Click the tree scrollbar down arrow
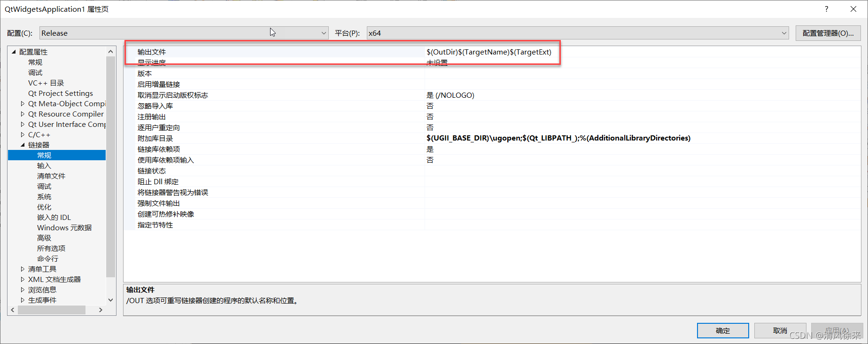 [111, 300]
